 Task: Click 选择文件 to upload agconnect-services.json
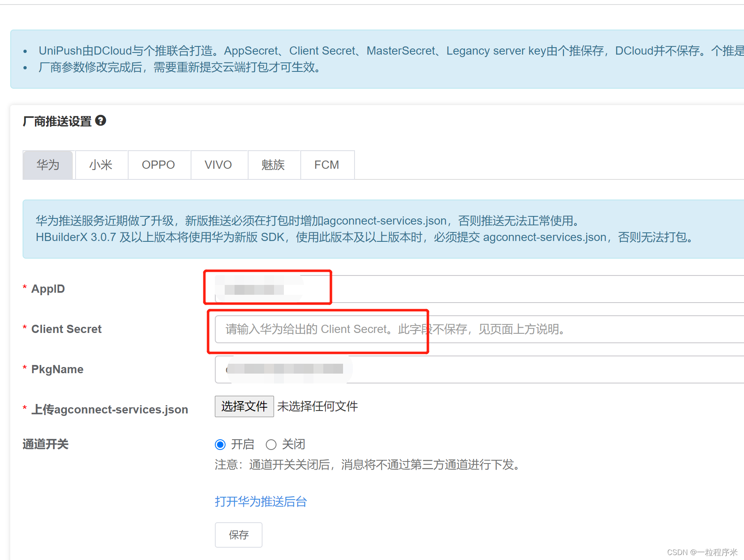pyautogui.click(x=244, y=406)
